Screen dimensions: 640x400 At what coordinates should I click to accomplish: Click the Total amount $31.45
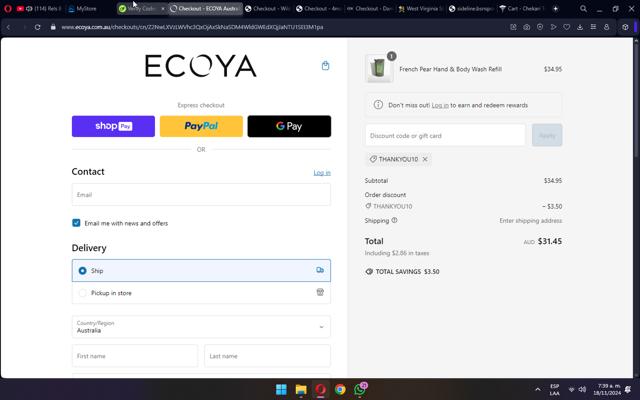(549, 241)
